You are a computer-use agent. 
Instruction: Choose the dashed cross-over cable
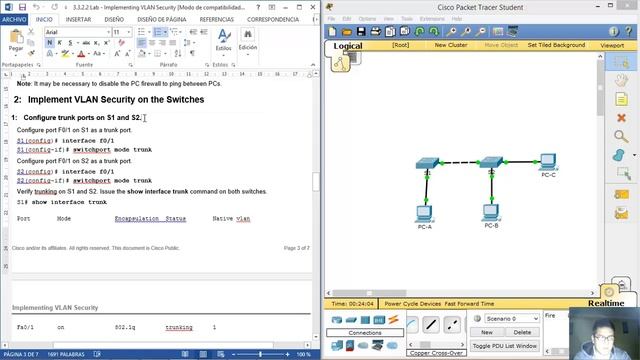[451, 324]
